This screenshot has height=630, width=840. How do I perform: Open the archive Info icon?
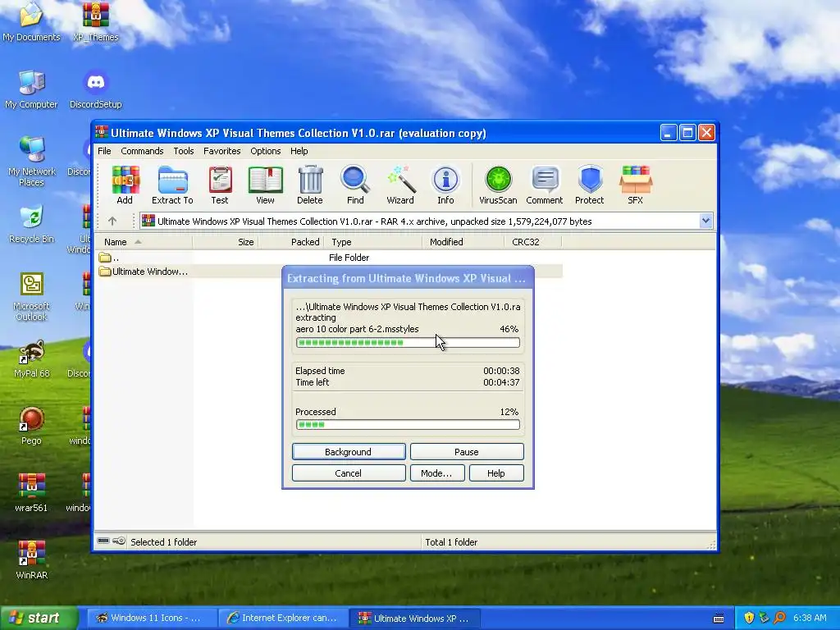(x=445, y=185)
